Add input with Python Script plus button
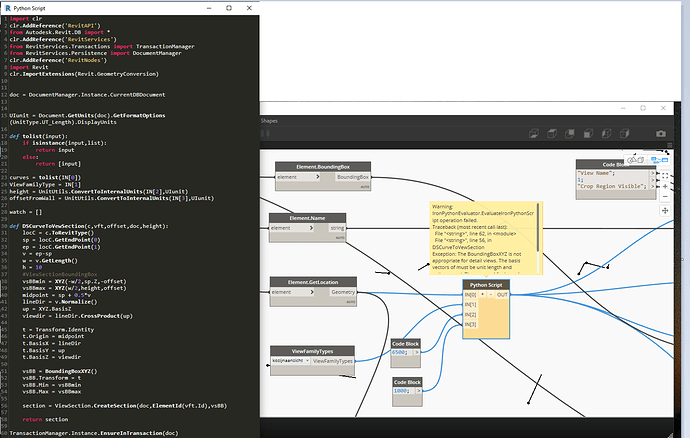690x438 pixels. click(483, 294)
